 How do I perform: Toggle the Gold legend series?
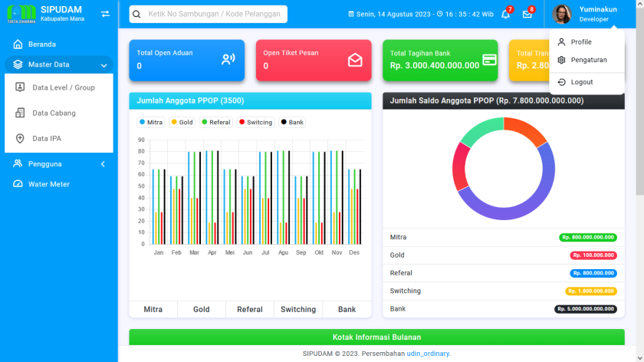coord(182,122)
